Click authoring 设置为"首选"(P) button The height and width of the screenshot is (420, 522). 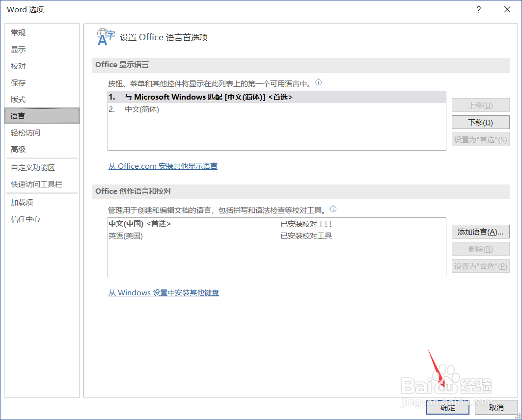tap(480, 266)
